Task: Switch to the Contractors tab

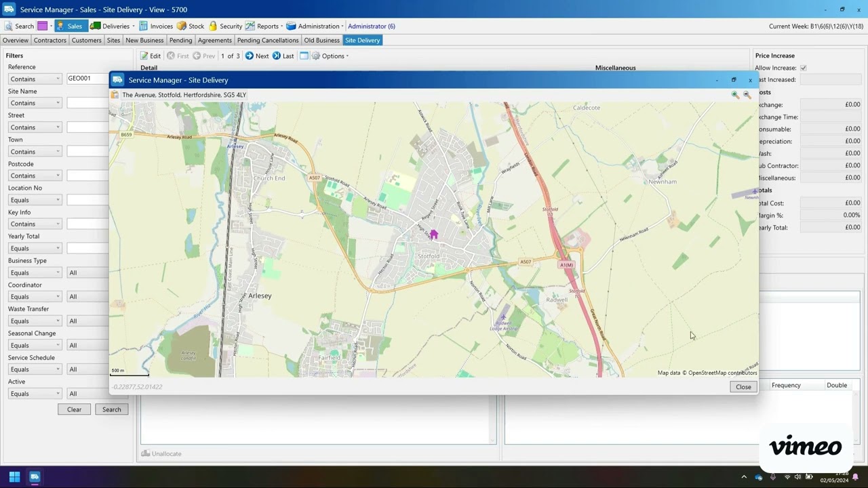Action: point(50,40)
